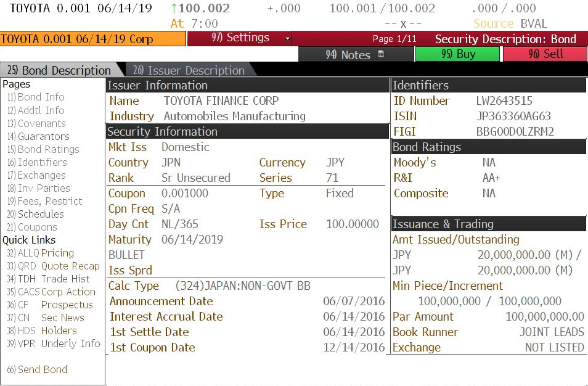588x386 pixels.
Task: Click the Cpn Freq value S/A
Action: [x=171, y=208]
